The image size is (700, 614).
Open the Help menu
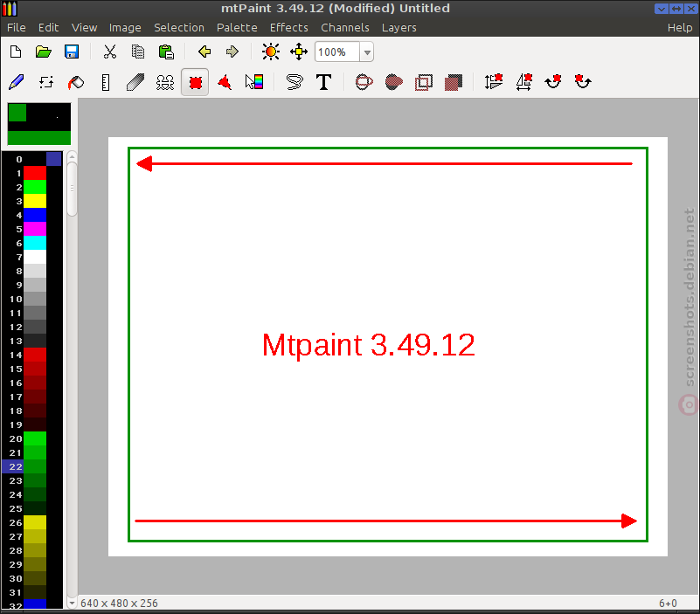(680, 28)
